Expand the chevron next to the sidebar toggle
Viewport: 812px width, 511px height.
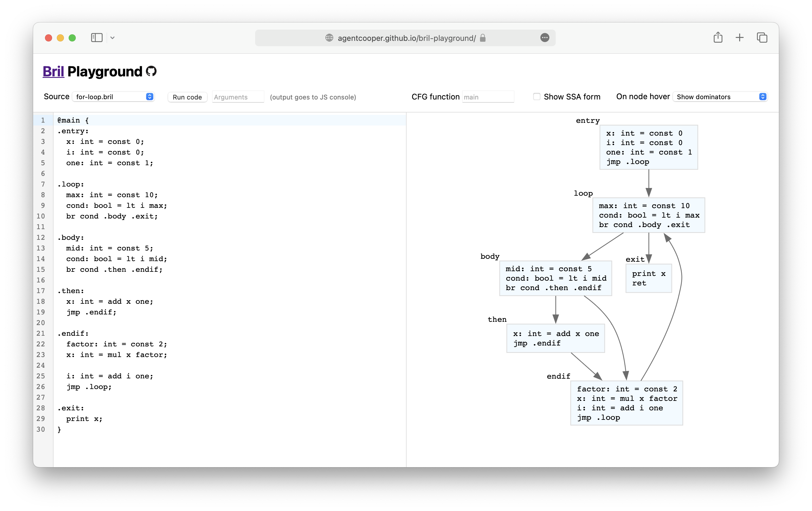(x=113, y=37)
